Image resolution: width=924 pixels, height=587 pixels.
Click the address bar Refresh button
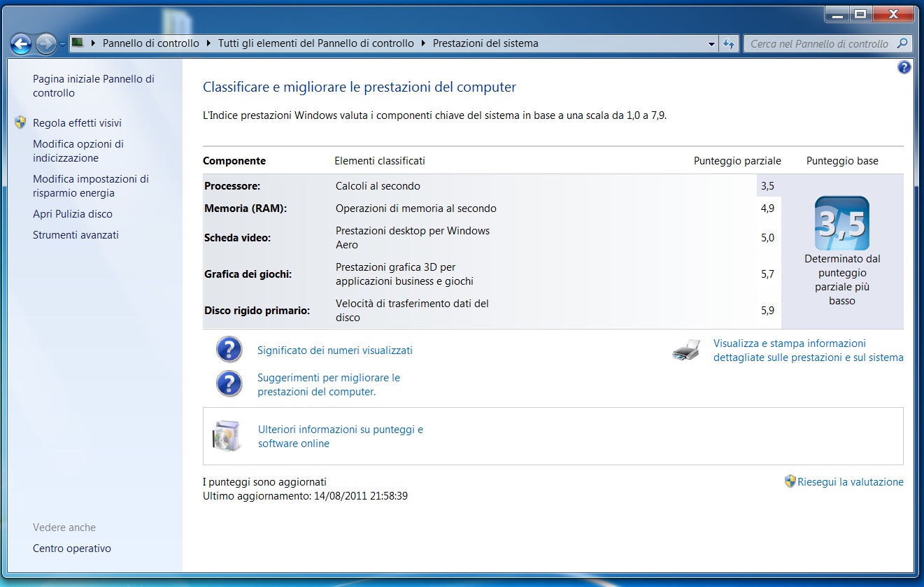(x=729, y=43)
